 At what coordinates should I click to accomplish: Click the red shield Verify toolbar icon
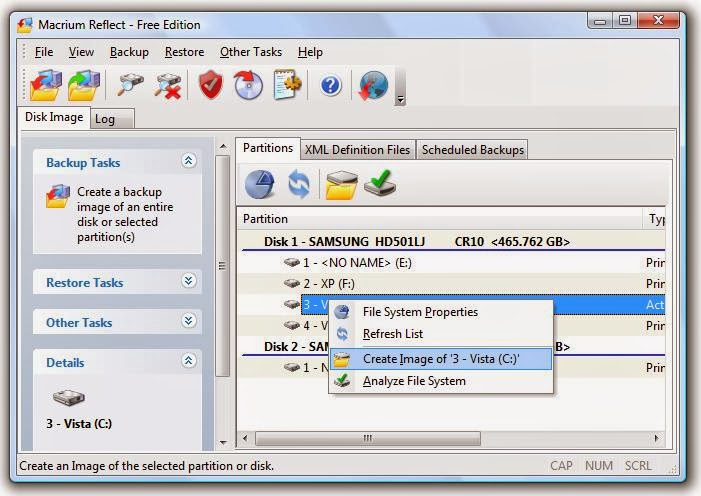coord(211,85)
